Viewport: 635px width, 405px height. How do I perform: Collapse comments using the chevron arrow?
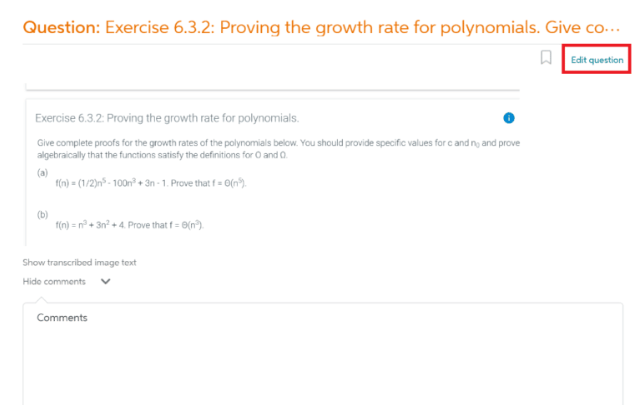(106, 281)
